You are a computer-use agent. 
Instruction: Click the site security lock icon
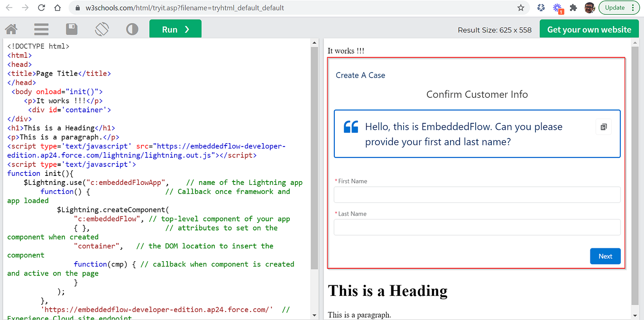point(77,8)
